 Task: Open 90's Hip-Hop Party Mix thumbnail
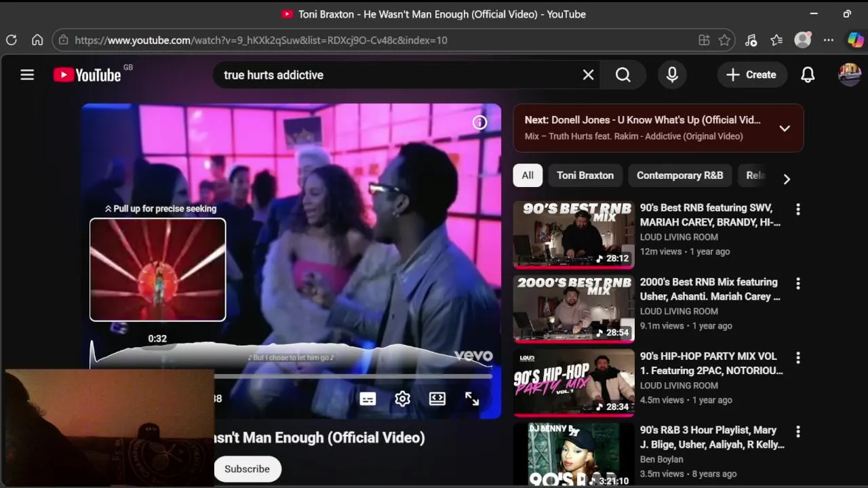[x=574, y=382]
